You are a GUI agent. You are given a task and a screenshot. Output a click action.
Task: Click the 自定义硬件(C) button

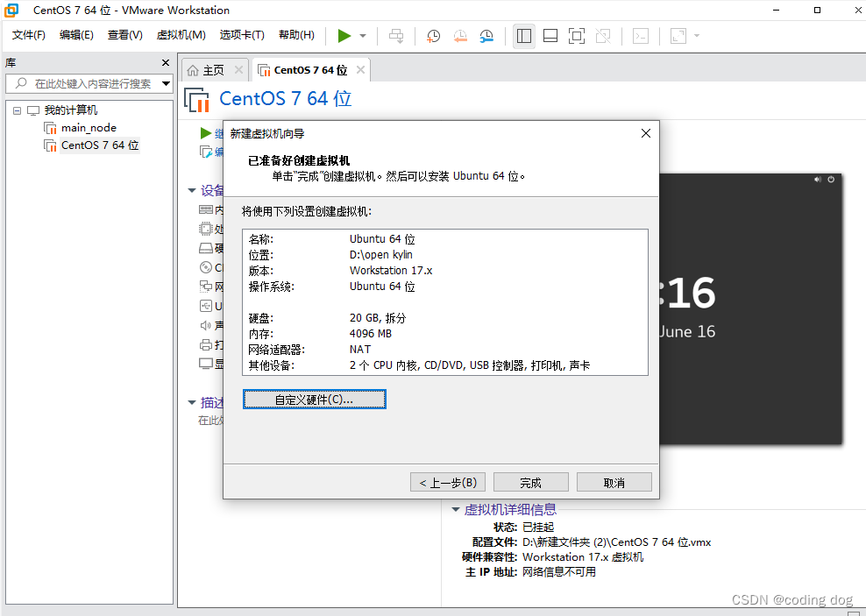314,399
